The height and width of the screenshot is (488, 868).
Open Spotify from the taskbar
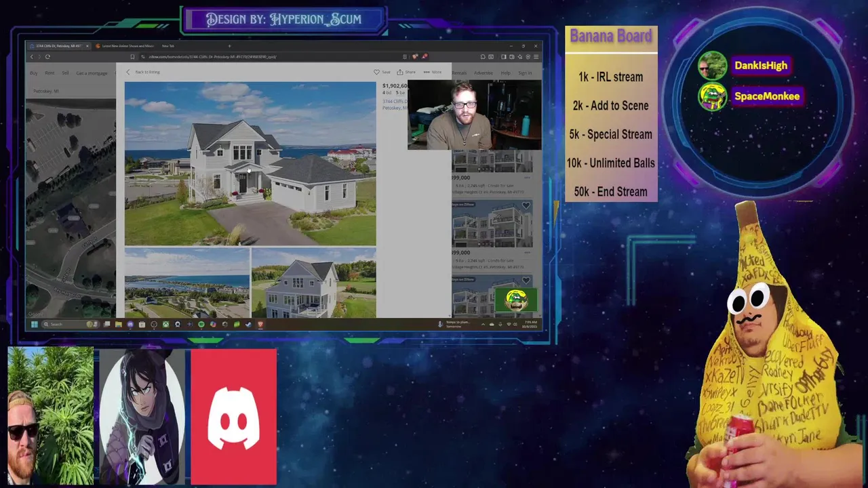click(201, 324)
